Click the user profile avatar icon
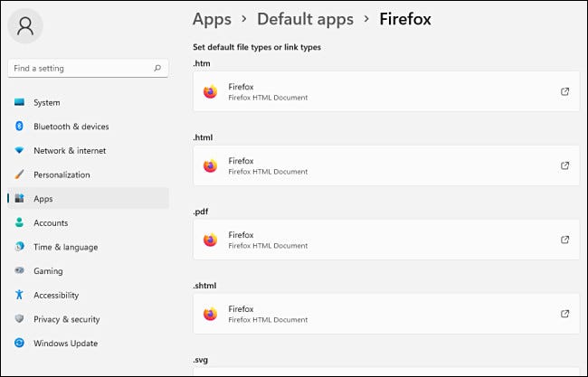The height and width of the screenshot is (377, 588). [x=25, y=25]
